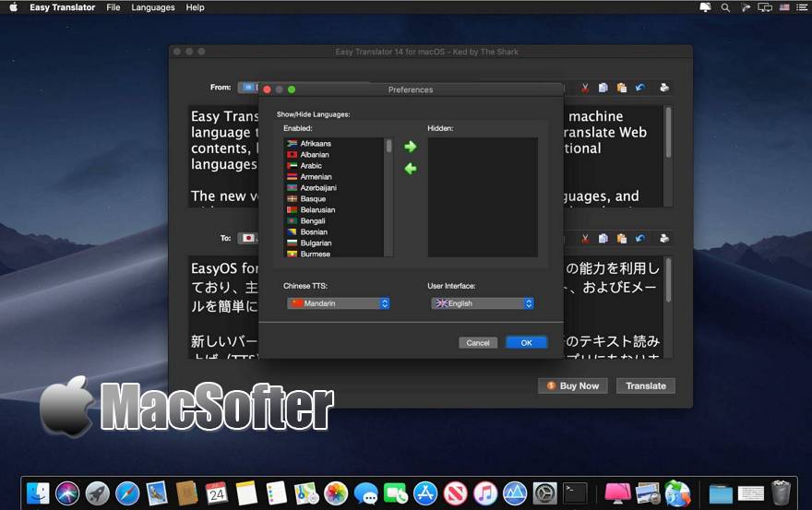Open the To language dropdown with Japanese flag

click(x=248, y=238)
